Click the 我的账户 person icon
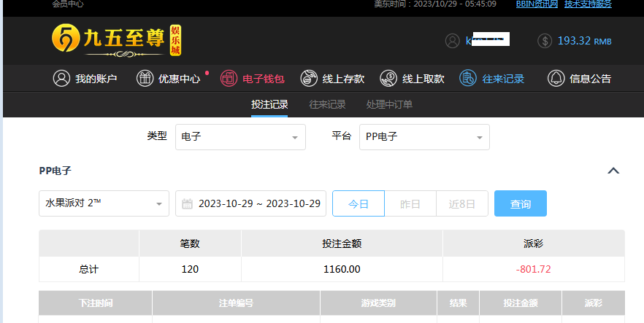The height and width of the screenshot is (323, 644). coord(61,78)
